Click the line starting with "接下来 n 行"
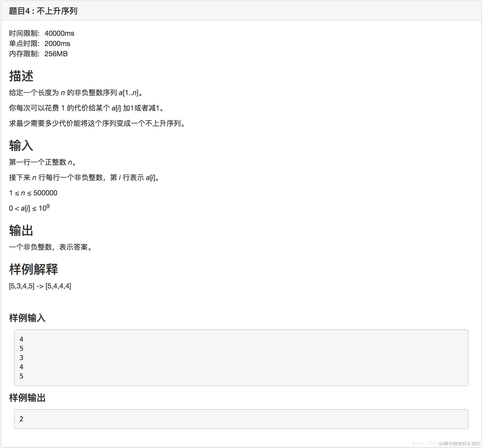The height and width of the screenshot is (448, 482). point(84,177)
